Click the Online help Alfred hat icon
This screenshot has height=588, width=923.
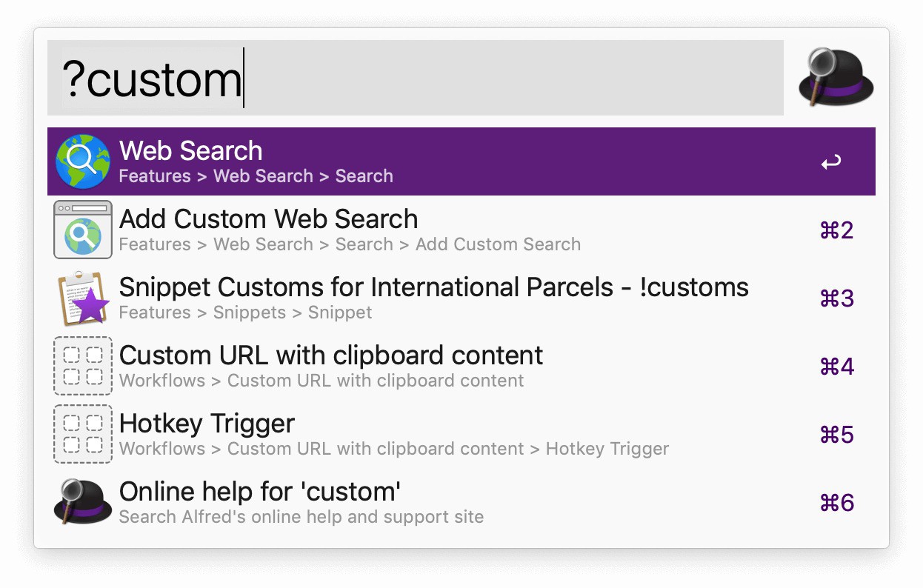coord(82,502)
